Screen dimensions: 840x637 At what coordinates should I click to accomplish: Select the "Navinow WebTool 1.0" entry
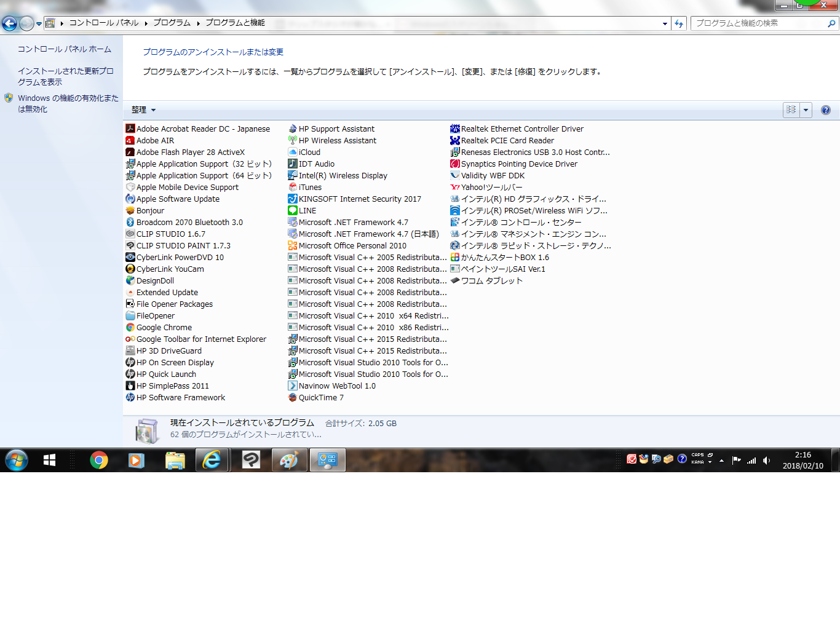coord(331,386)
